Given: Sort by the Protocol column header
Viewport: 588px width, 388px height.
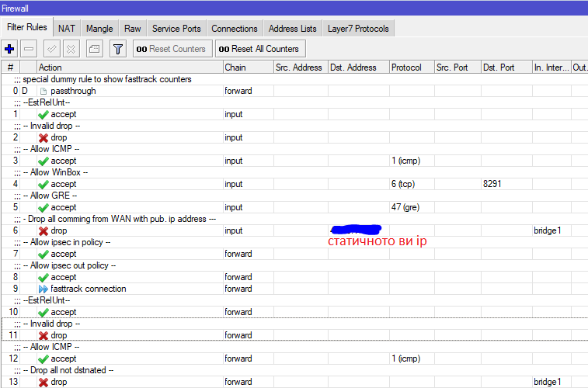Looking at the screenshot, I should (411, 68).
